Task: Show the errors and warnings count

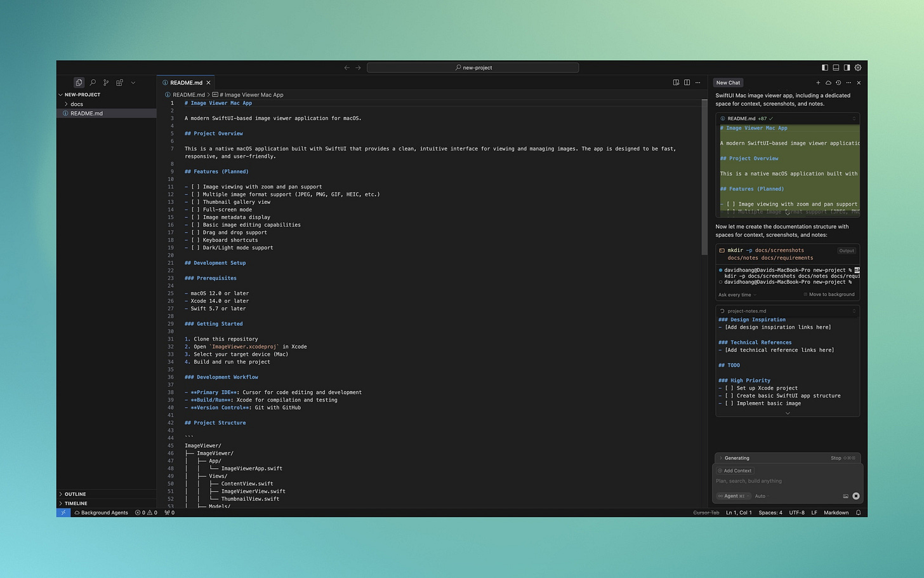Action: 146,513
